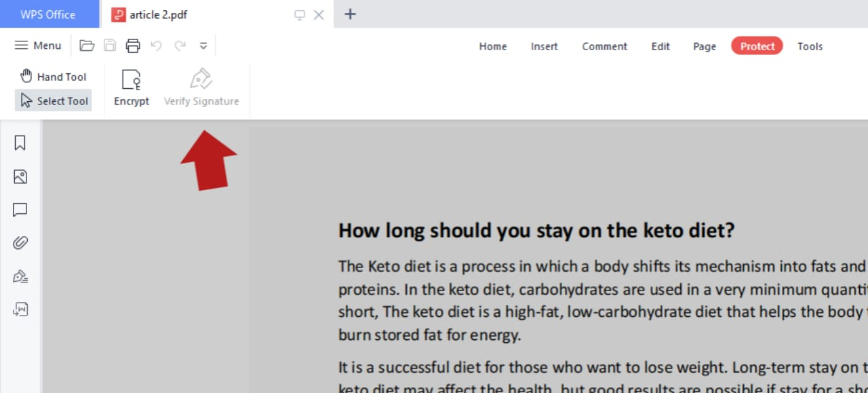
Task: Open the Comment ribbon tab
Action: (604, 46)
